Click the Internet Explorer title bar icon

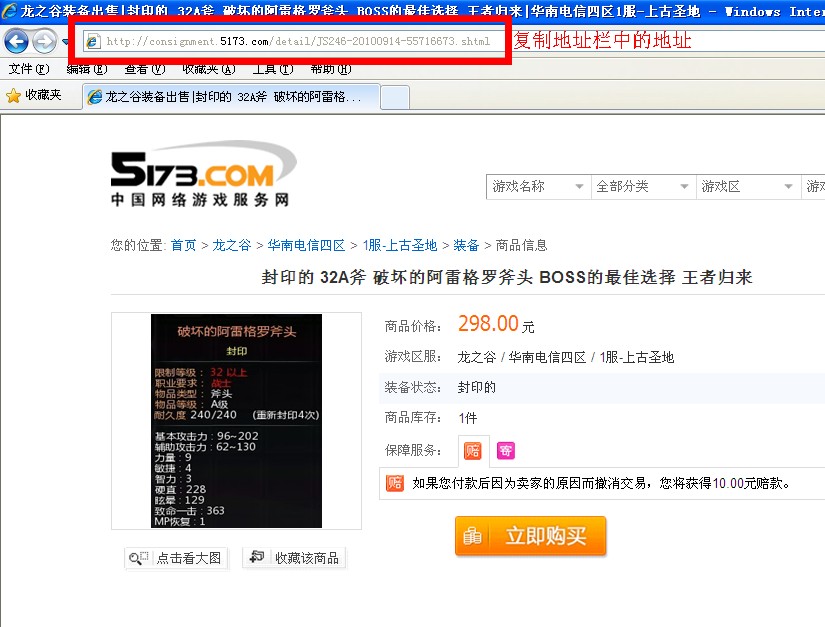(x=9, y=11)
